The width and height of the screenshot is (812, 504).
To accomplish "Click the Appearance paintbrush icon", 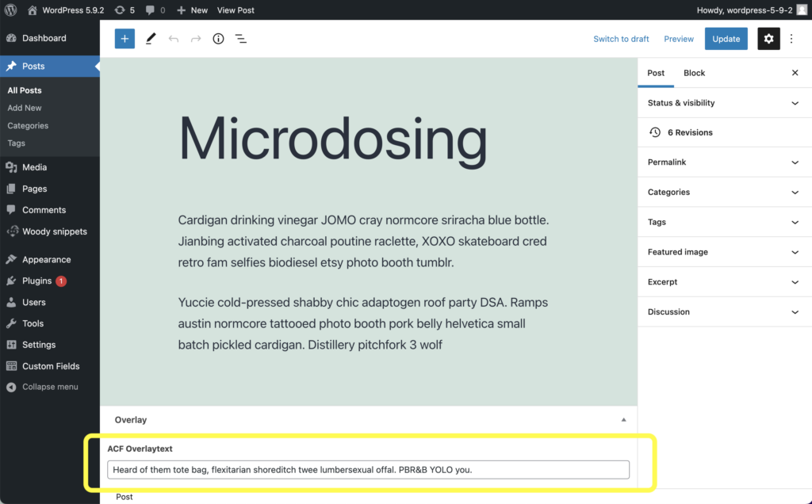I will pyautogui.click(x=11, y=259).
